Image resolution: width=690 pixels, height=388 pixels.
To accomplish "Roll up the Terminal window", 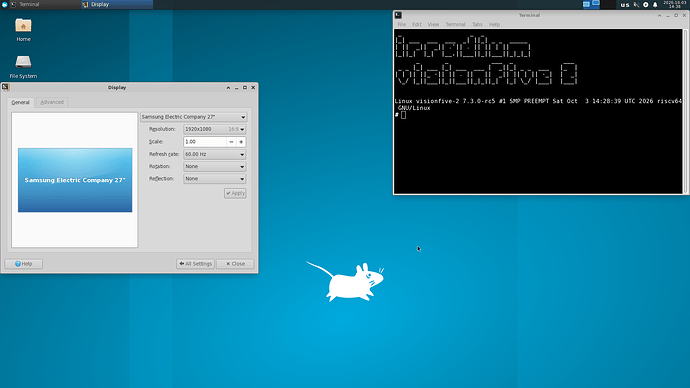I will (659, 15).
